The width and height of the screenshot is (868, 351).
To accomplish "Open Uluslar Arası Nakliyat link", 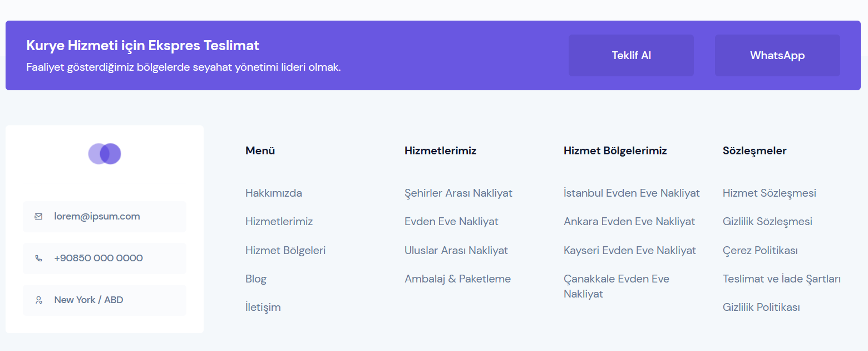I will (456, 250).
